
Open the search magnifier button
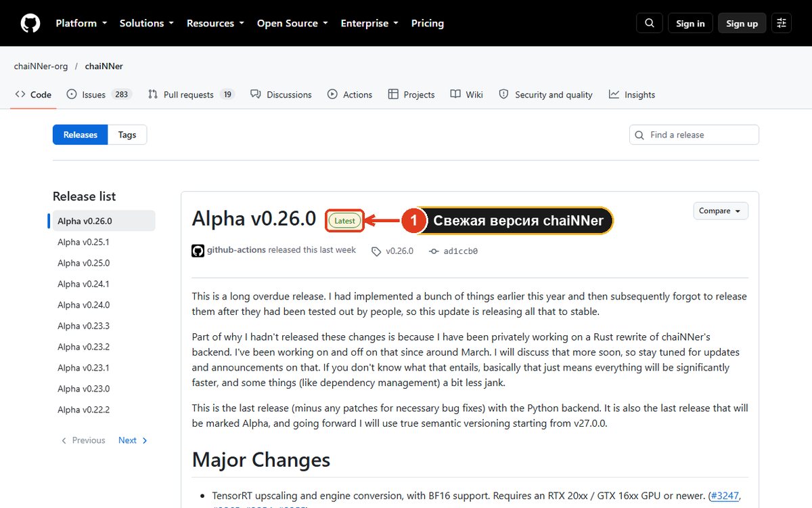650,23
